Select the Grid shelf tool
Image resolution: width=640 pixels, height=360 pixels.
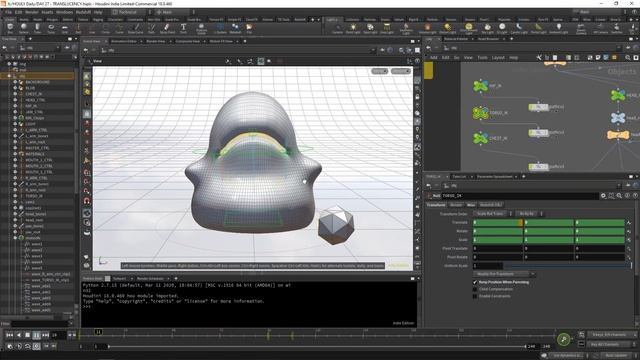click(x=64, y=28)
